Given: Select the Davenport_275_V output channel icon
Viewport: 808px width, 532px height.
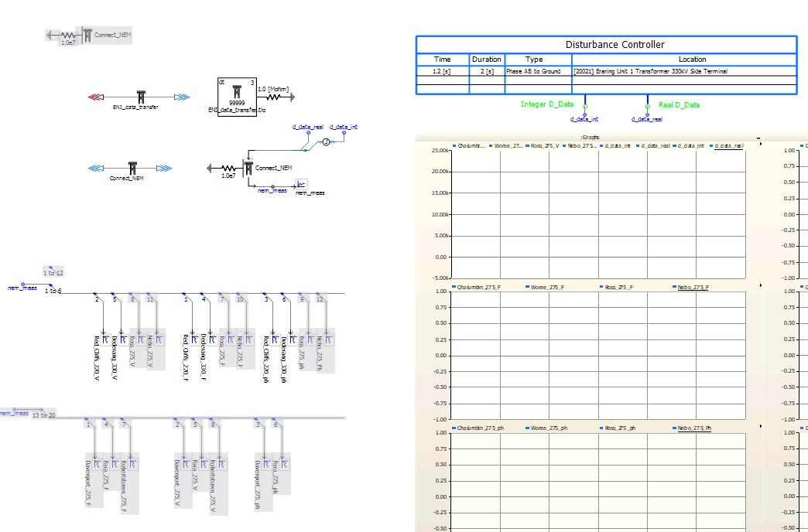Looking at the screenshot, I should (186, 464).
